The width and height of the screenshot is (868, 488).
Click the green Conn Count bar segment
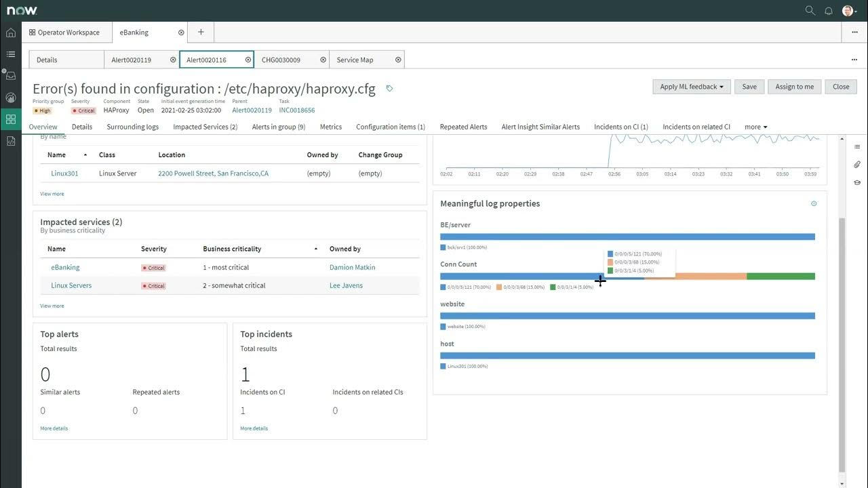point(781,277)
